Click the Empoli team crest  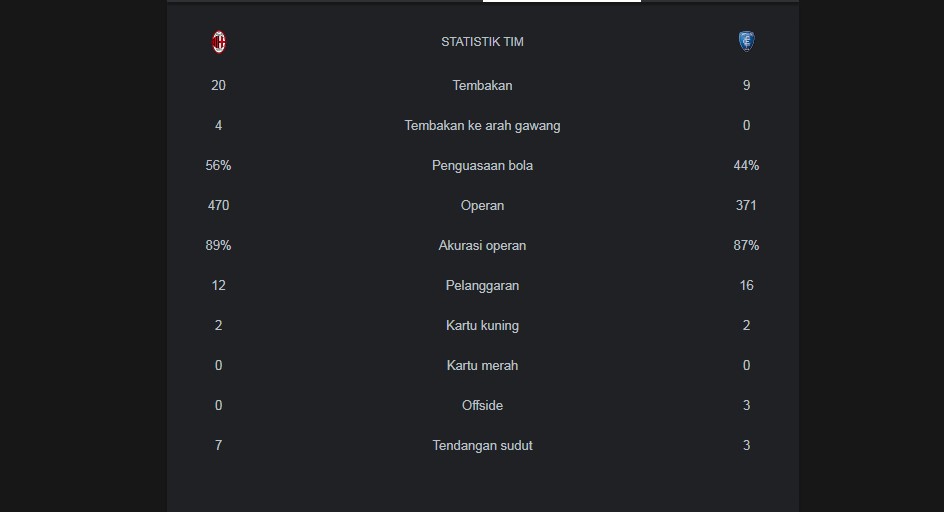pos(747,42)
